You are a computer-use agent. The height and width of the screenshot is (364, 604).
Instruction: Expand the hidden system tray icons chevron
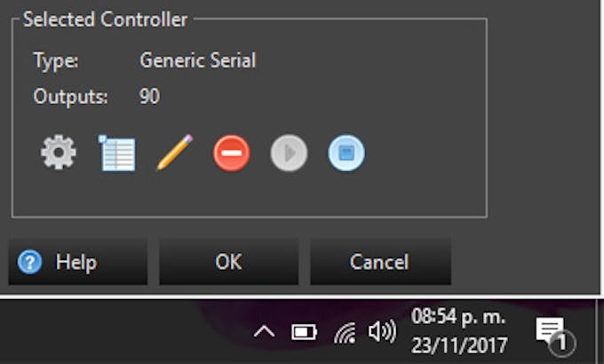coord(264,332)
